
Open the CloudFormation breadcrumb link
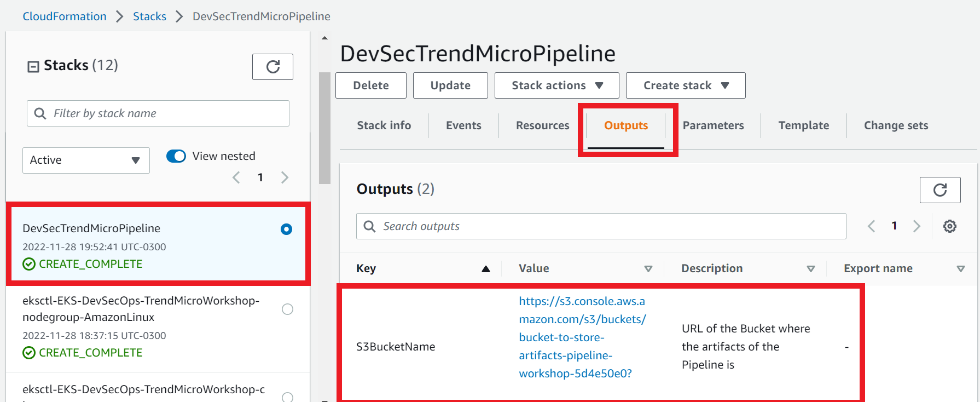65,16
